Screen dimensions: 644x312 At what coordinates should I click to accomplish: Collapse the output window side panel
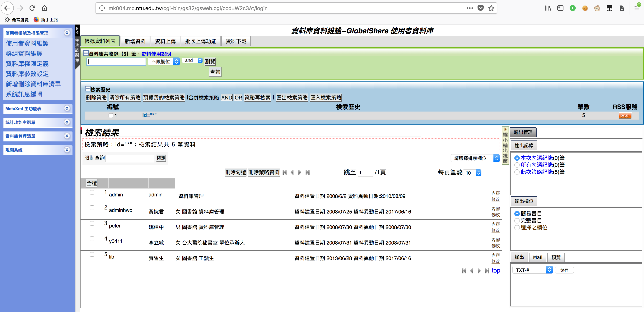pos(505,145)
